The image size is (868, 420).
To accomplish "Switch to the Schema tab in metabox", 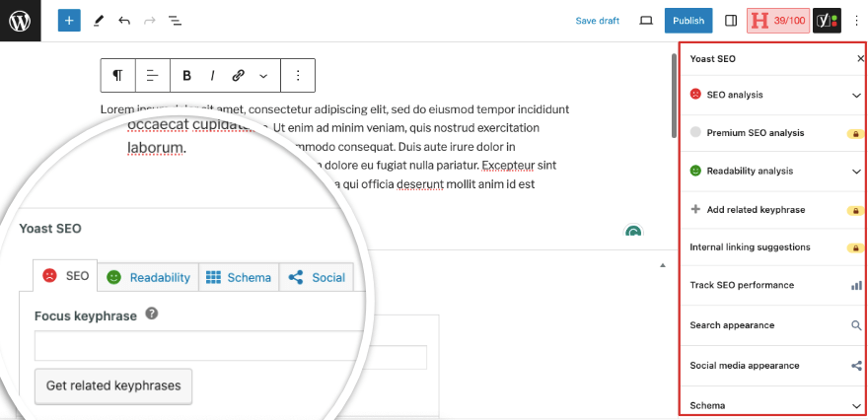I will click(x=239, y=277).
